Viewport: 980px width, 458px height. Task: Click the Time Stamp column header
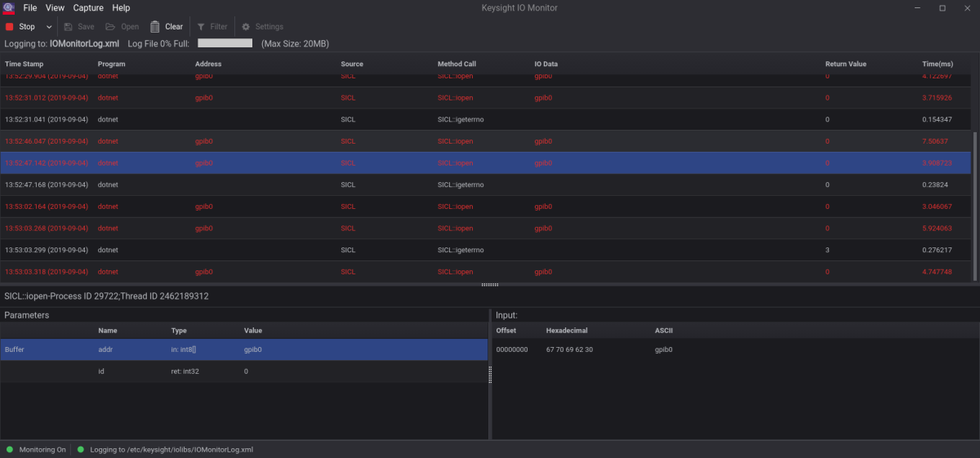coord(24,64)
